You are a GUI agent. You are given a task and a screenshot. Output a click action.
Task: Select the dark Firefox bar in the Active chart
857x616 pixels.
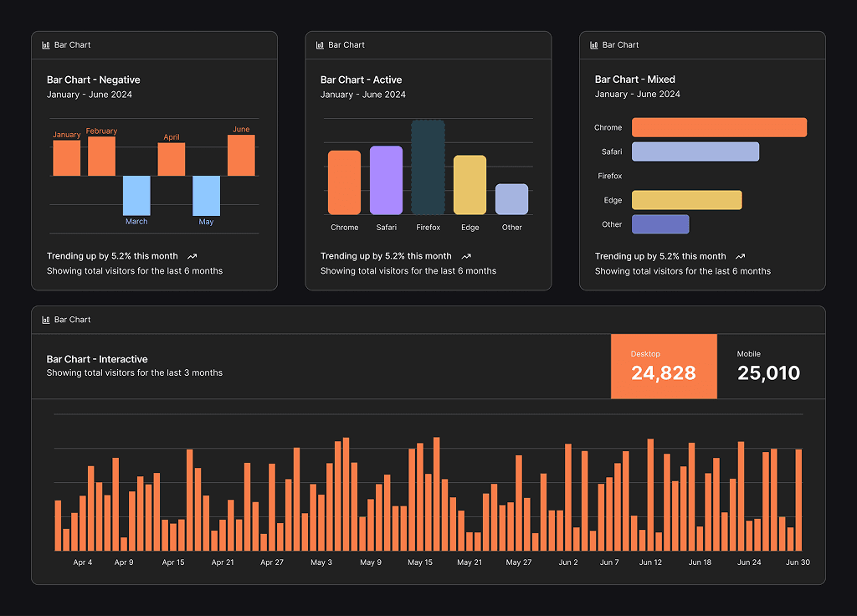pos(428,167)
